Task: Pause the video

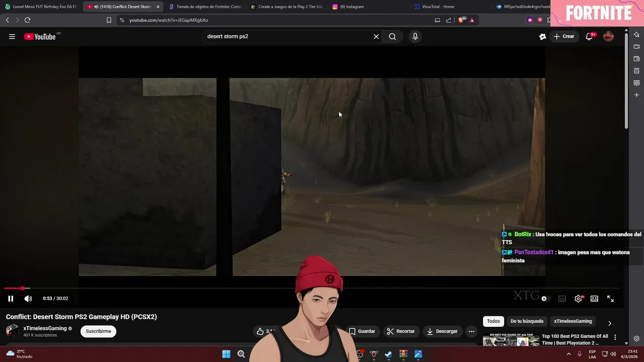Action: tap(11, 298)
